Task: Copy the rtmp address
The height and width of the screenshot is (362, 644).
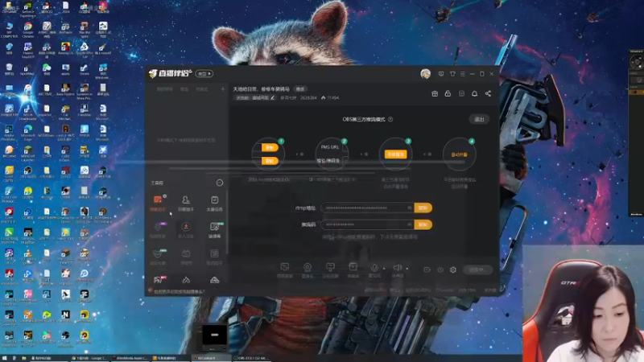Action: click(x=423, y=208)
